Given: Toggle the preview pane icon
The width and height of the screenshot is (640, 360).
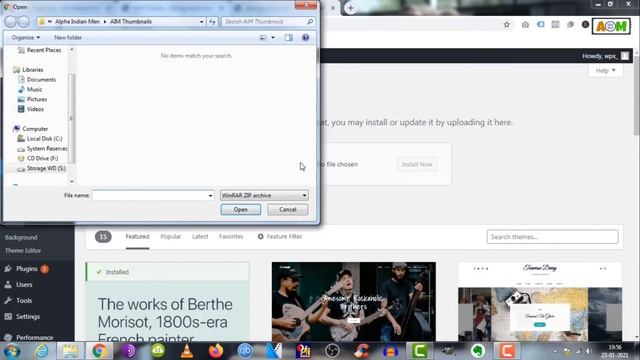Looking at the screenshot, I should 289,38.
